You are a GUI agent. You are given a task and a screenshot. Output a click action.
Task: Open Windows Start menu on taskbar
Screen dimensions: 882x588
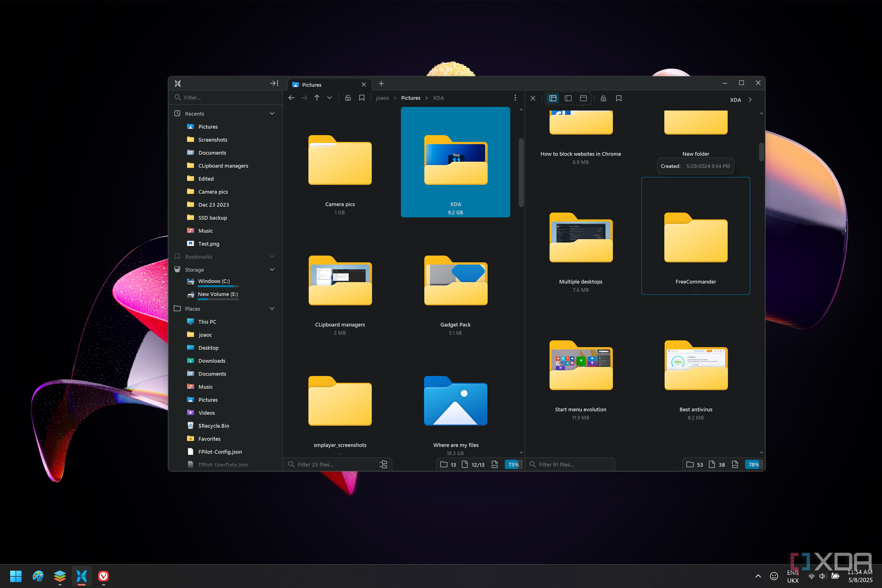tap(16, 576)
